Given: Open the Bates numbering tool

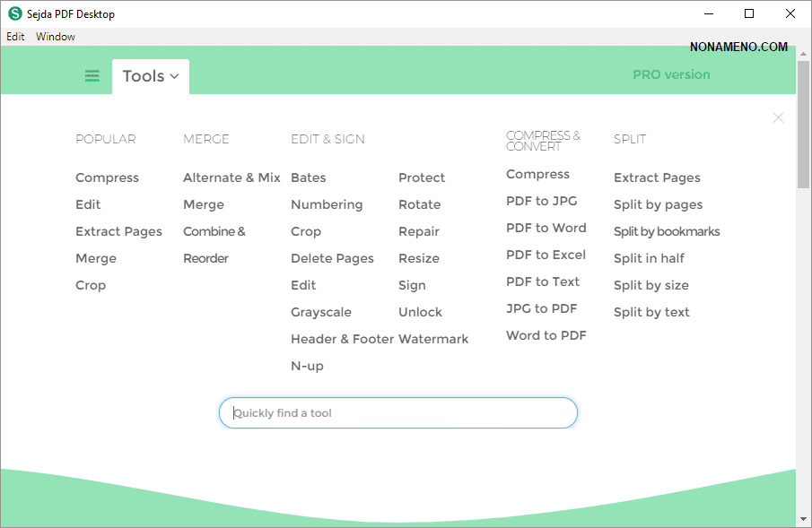Looking at the screenshot, I should (309, 177).
